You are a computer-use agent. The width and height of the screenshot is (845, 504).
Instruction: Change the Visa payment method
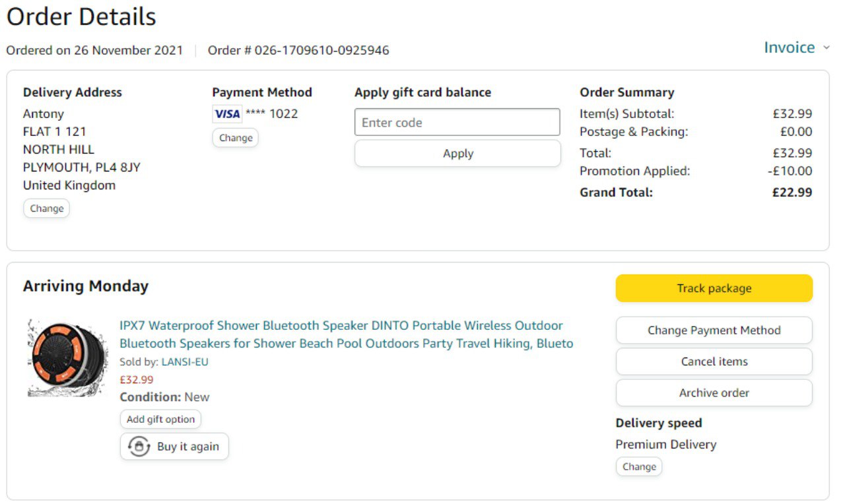236,138
